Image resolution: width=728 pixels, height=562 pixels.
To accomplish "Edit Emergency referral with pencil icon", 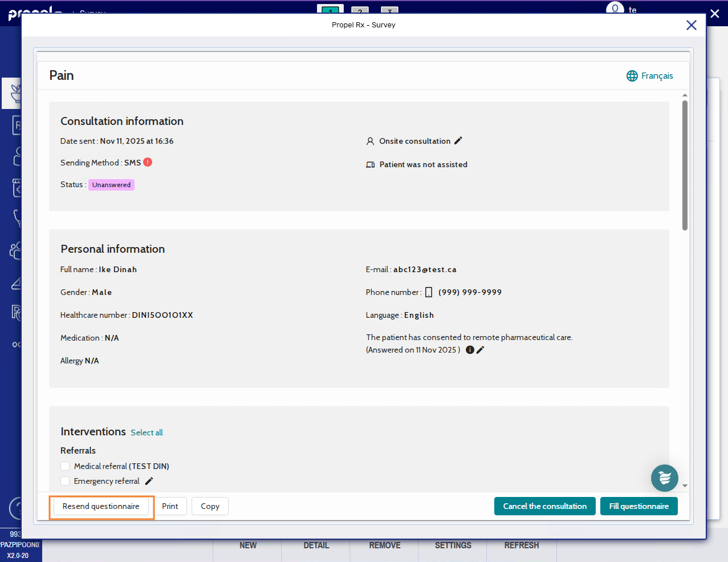I will 149,481.
